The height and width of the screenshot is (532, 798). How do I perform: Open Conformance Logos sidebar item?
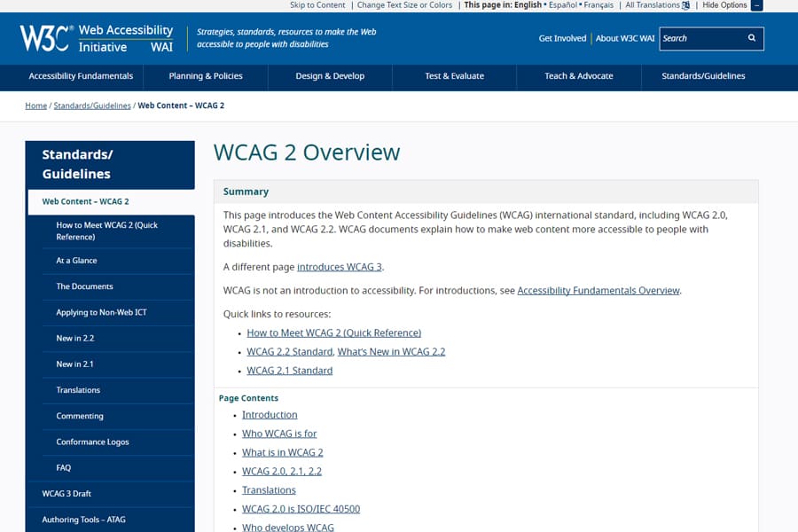coord(118,442)
